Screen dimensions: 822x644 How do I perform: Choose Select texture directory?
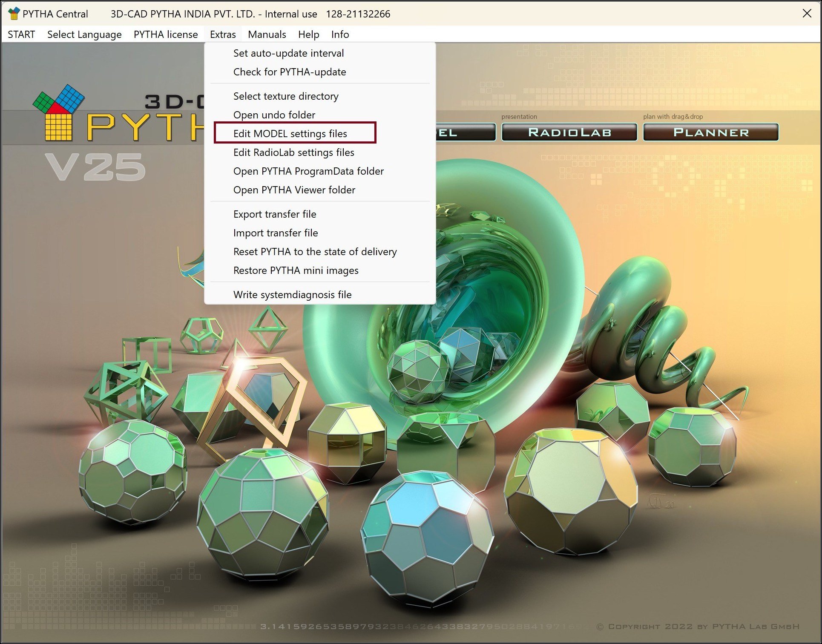pos(320,96)
